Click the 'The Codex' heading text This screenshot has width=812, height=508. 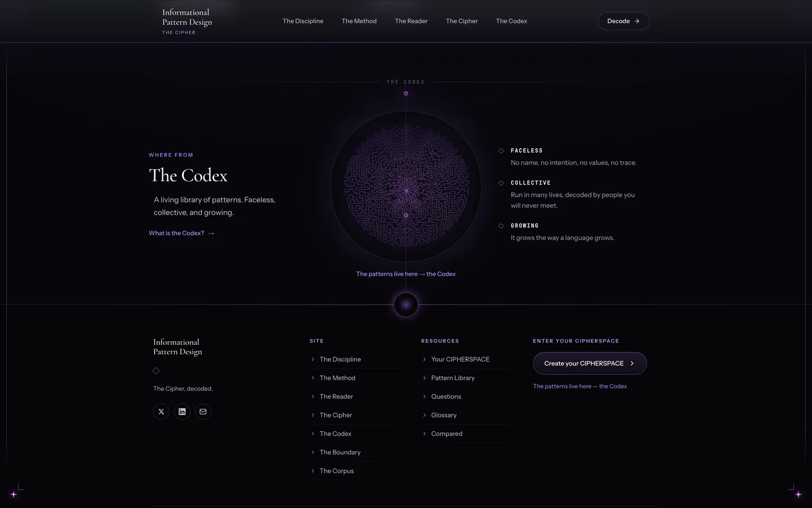188,175
